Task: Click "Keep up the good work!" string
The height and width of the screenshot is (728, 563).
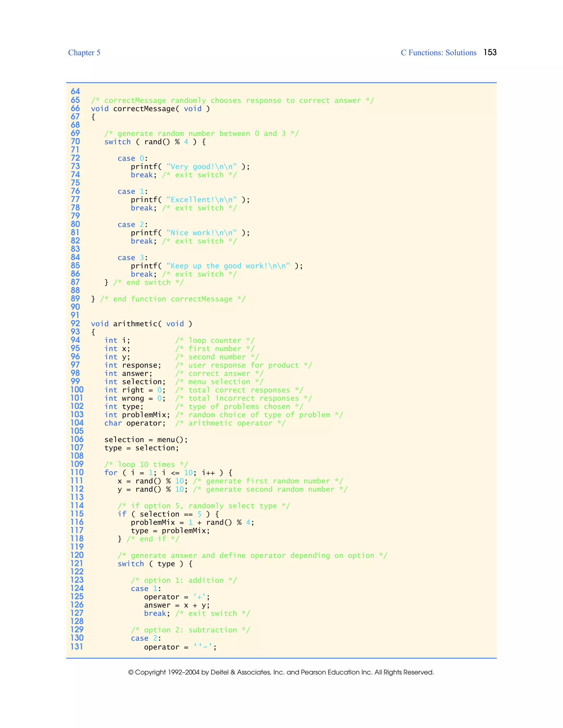Action: (x=228, y=266)
